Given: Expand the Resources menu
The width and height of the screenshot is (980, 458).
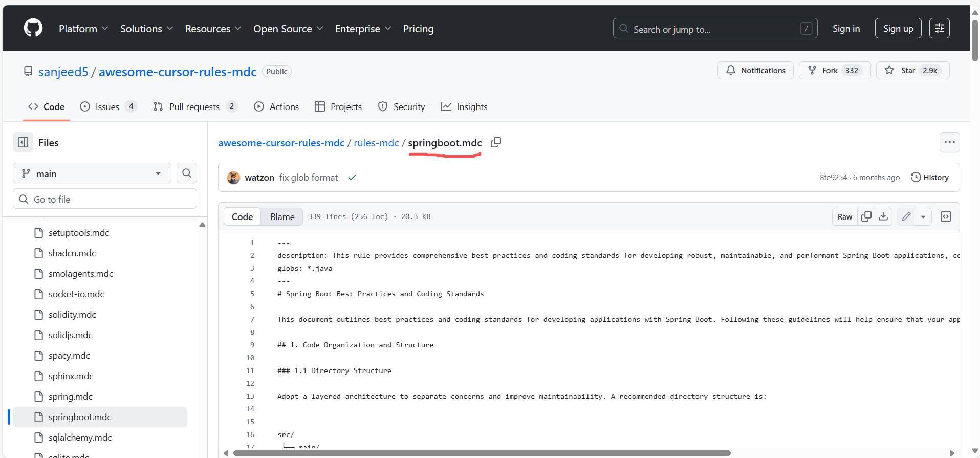Looking at the screenshot, I should point(213,29).
